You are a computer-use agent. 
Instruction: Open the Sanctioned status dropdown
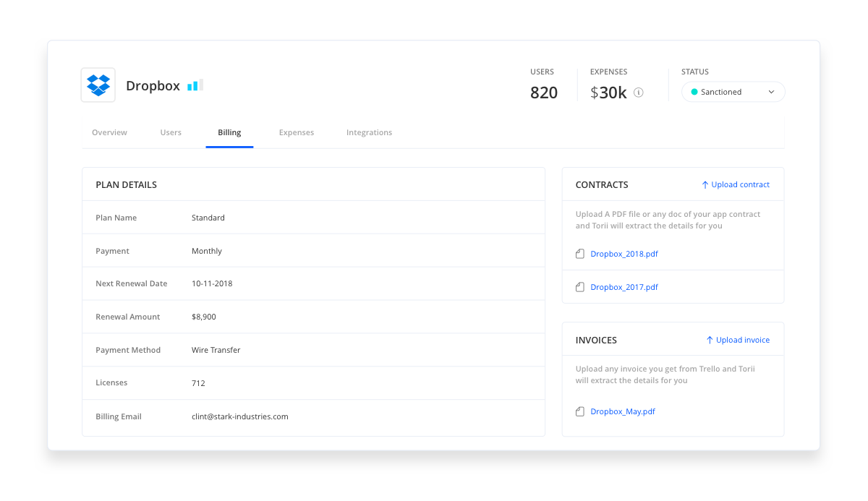click(x=733, y=92)
